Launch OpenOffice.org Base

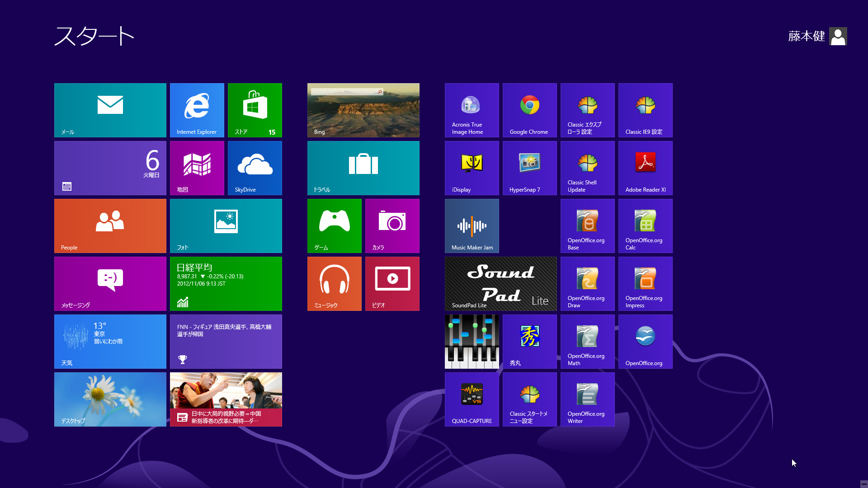tap(588, 226)
